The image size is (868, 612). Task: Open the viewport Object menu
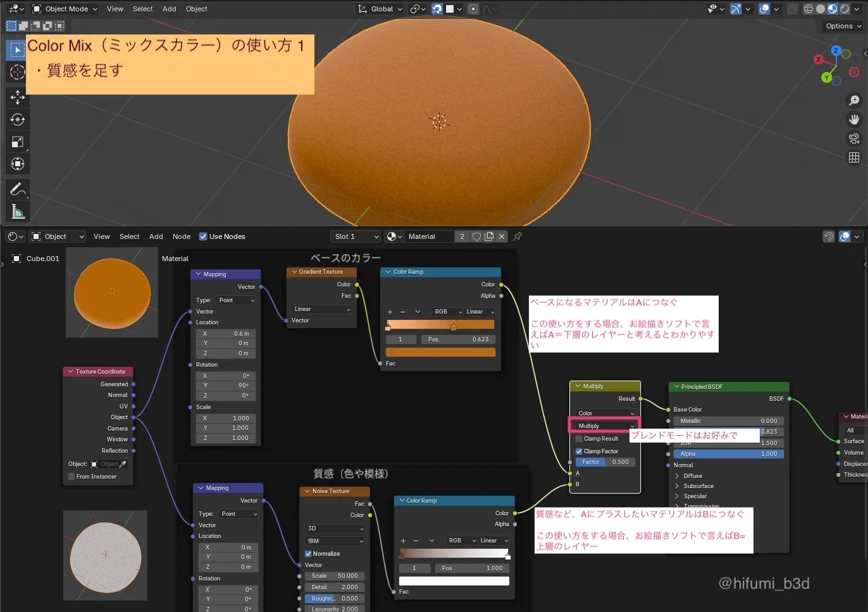coord(197,9)
